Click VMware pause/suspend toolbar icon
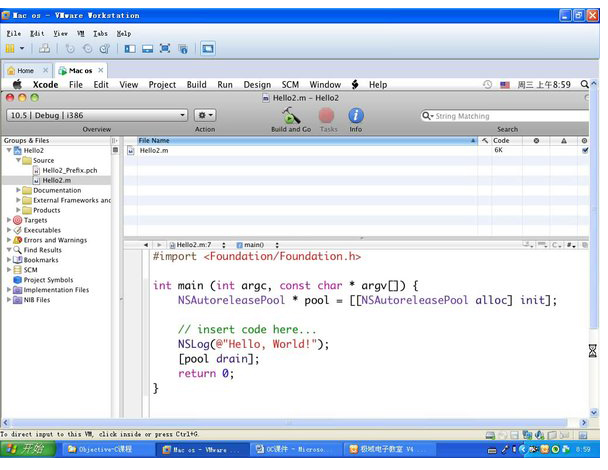The width and height of the screenshot is (608, 470). [x=10, y=48]
